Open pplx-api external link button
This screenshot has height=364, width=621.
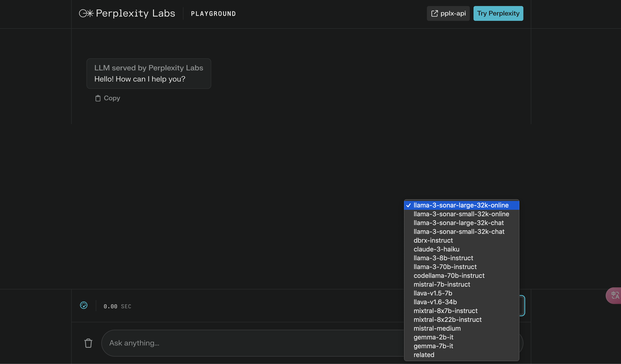click(448, 13)
